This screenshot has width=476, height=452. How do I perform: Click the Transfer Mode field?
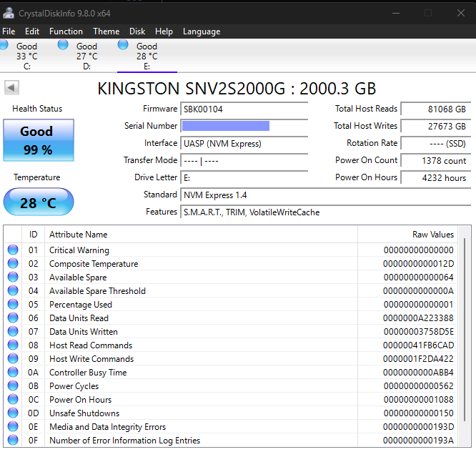click(x=244, y=160)
